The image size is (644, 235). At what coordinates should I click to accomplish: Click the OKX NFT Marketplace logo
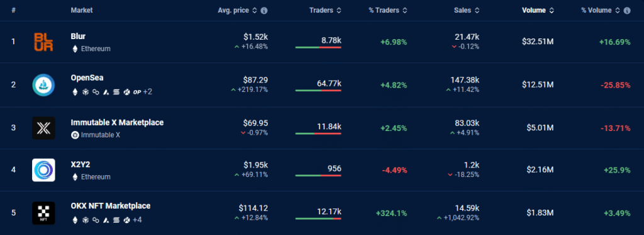(x=43, y=213)
